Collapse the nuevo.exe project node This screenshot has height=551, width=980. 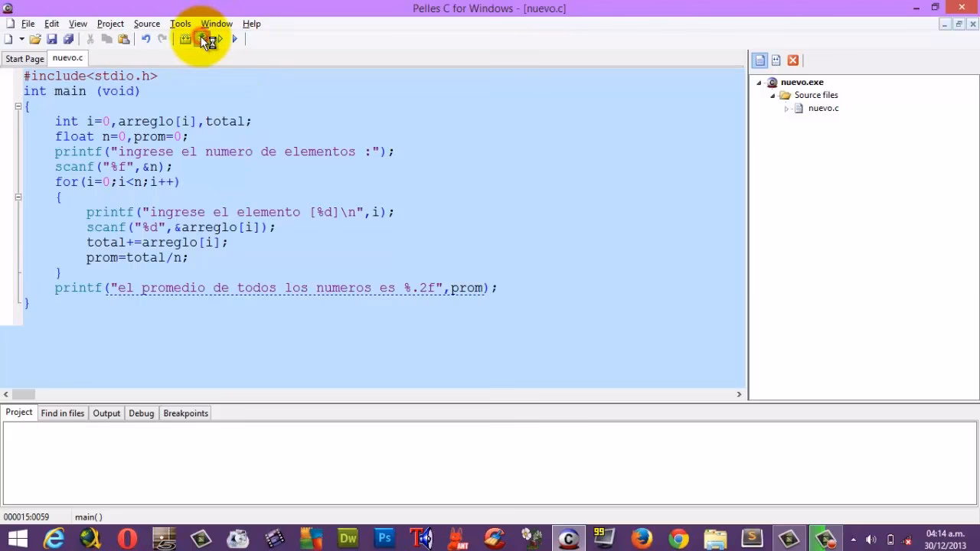759,83
